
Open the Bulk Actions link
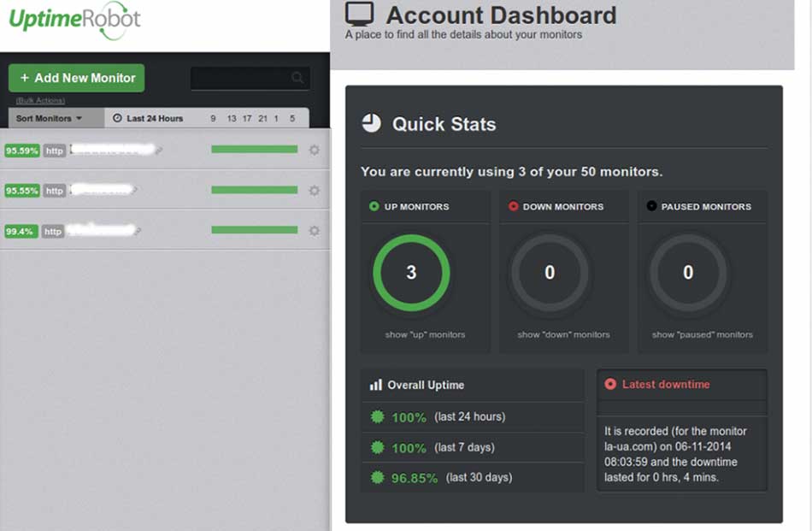(40, 101)
